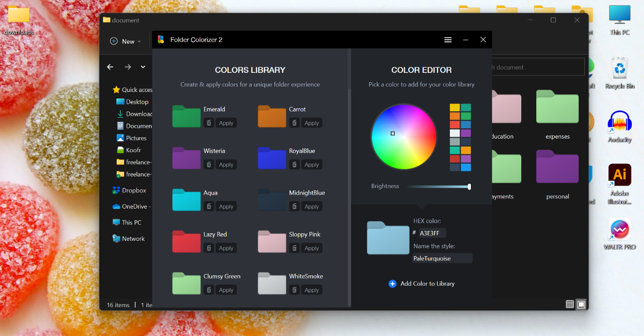This screenshot has width=644, height=336.
Task: Select OneDrive in Explorer sidebar
Action: [x=131, y=206]
